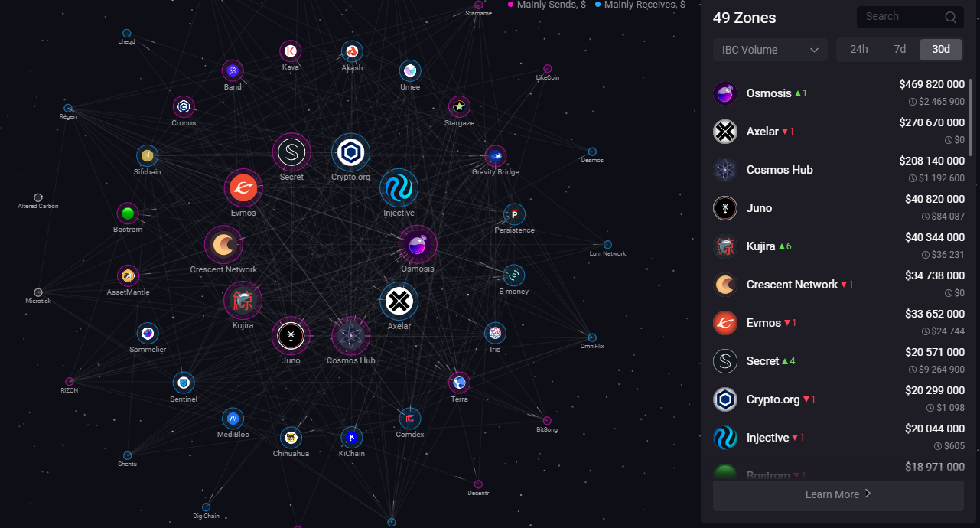Screen dimensions: 980x528
Task: Click the Kava node
Action: pos(290,51)
